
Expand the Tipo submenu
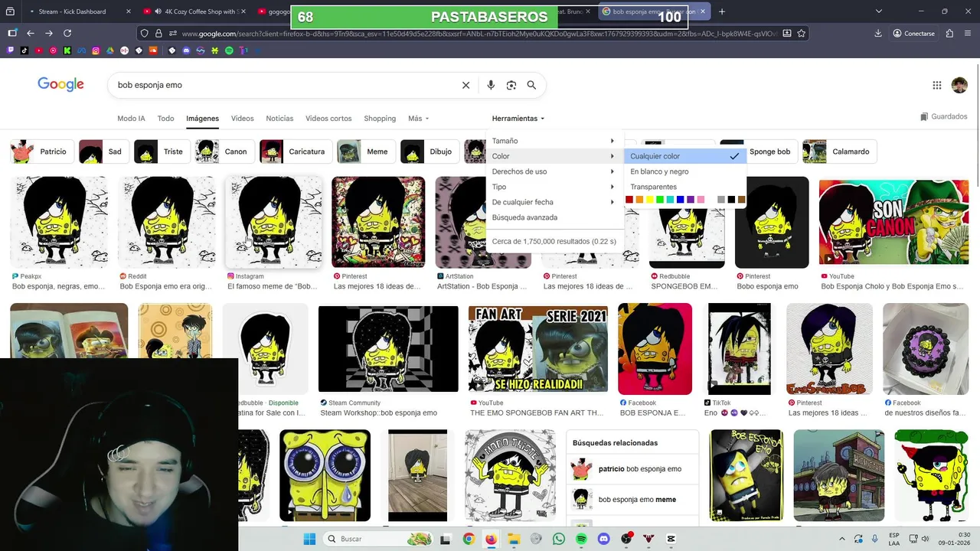[554, 187]
